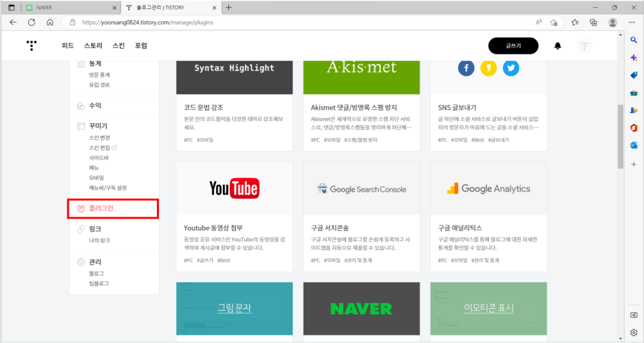Click the 코드 문법 강조 title
The image size is (644, 343).
[204, 107]
